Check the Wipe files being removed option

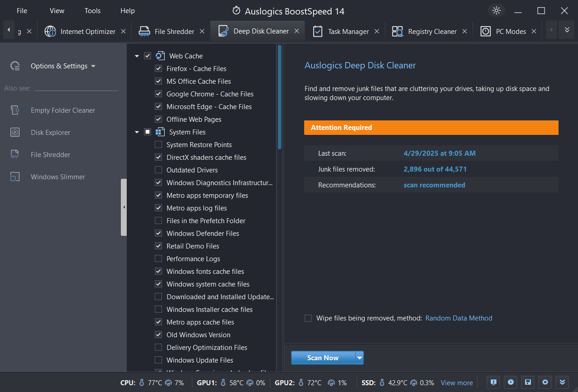coord(308,318)
